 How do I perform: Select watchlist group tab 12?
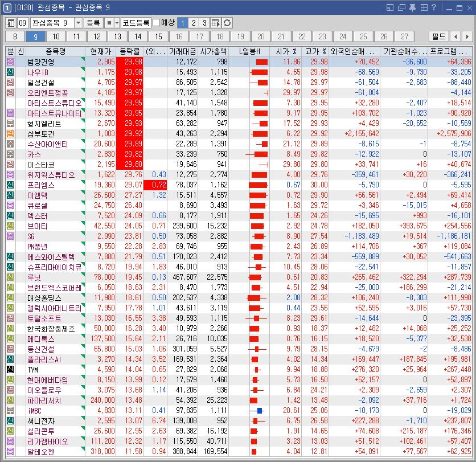click(x=97, y=37)
